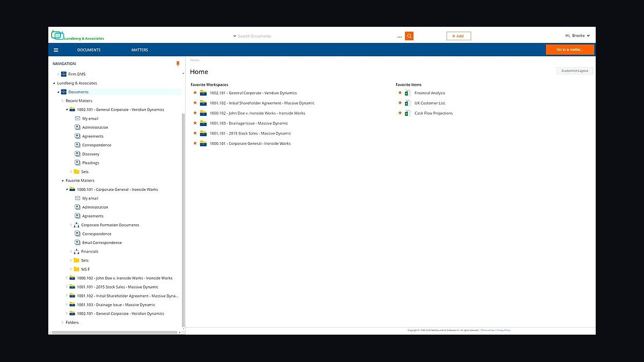Toggle the star beside UK Customer List
Screen dimensions: 644x362
click(400, 103)
